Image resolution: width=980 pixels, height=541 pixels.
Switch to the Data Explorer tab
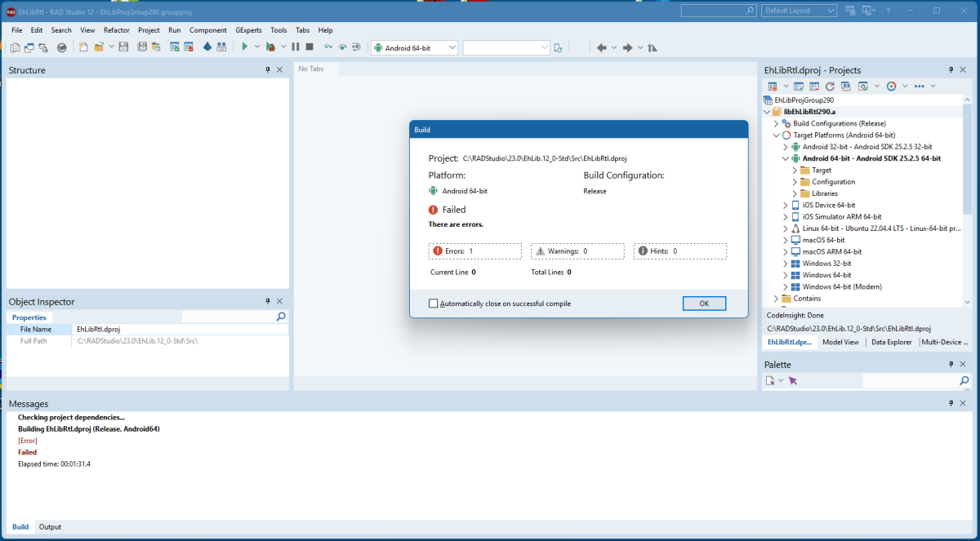pos(891,342)
